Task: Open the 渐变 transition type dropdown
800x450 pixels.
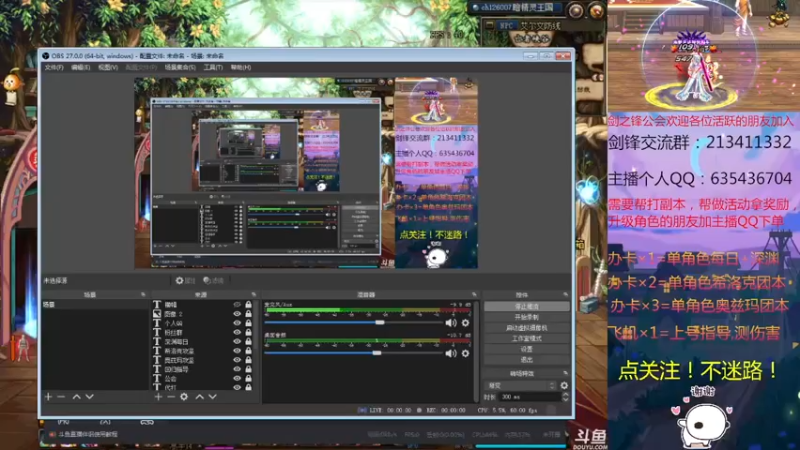Action: point(521,385)
